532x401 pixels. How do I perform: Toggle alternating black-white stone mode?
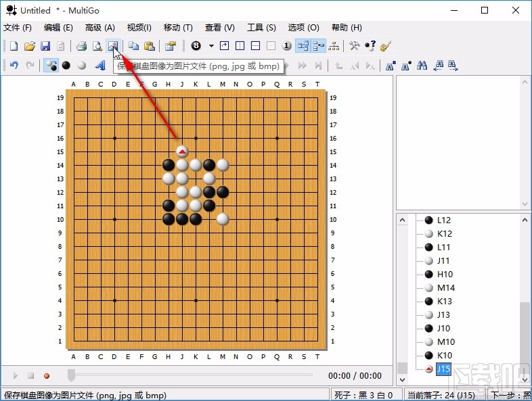click(51, 65)
